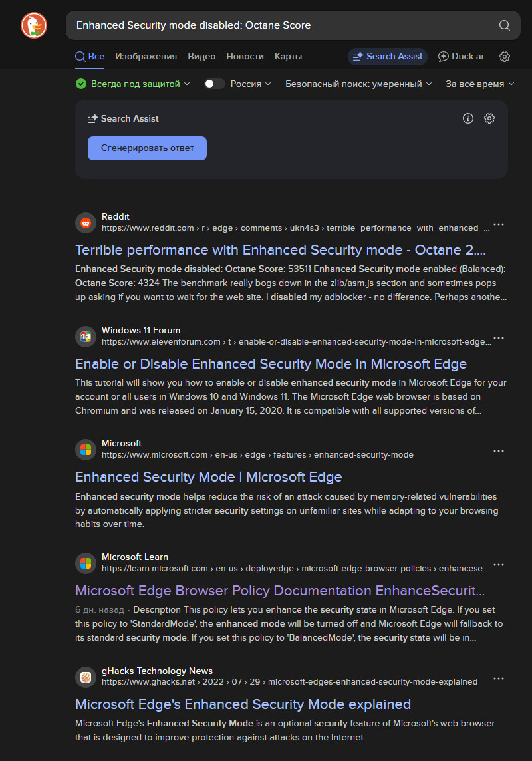Click Search Assist info icon

[x=468, y=118]
